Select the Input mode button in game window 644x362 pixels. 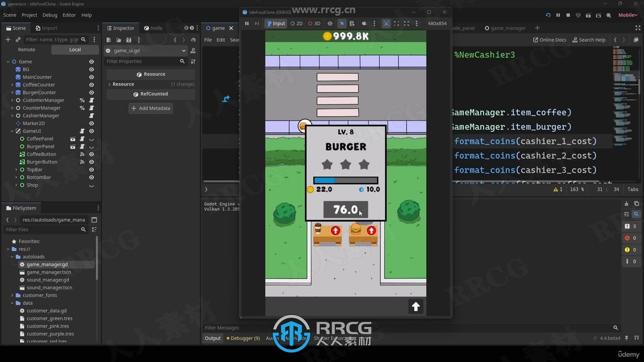tap(276, 24)
